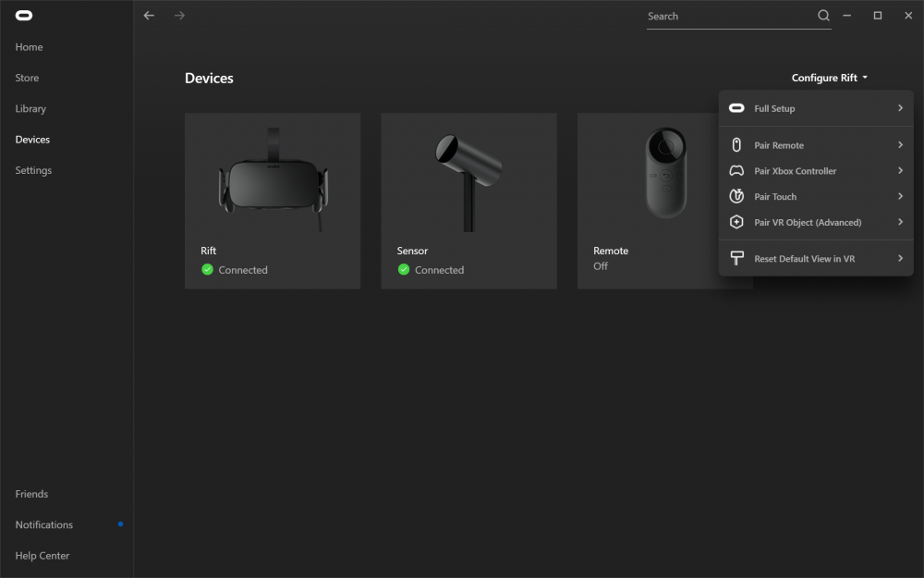The height and width of the screenshot is (578, 924).
Task: Click the blue notification dot next to Notifications
Action: pos(120,523)
